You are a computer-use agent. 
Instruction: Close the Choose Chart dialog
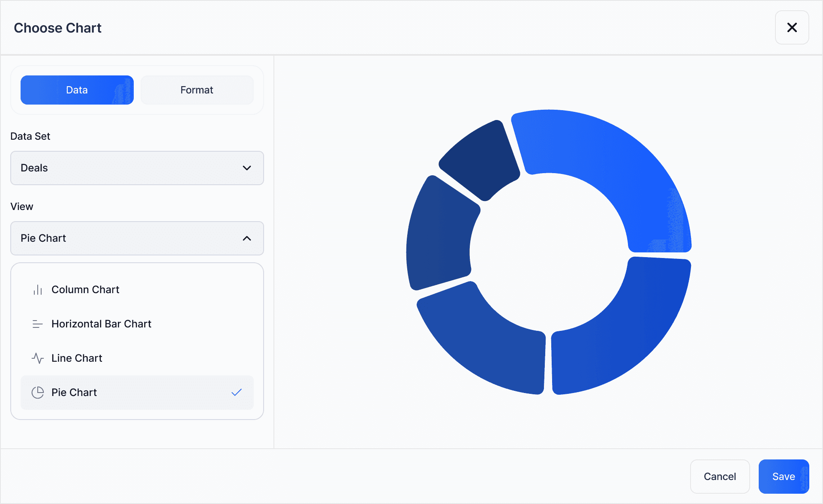tap(792, 28)
